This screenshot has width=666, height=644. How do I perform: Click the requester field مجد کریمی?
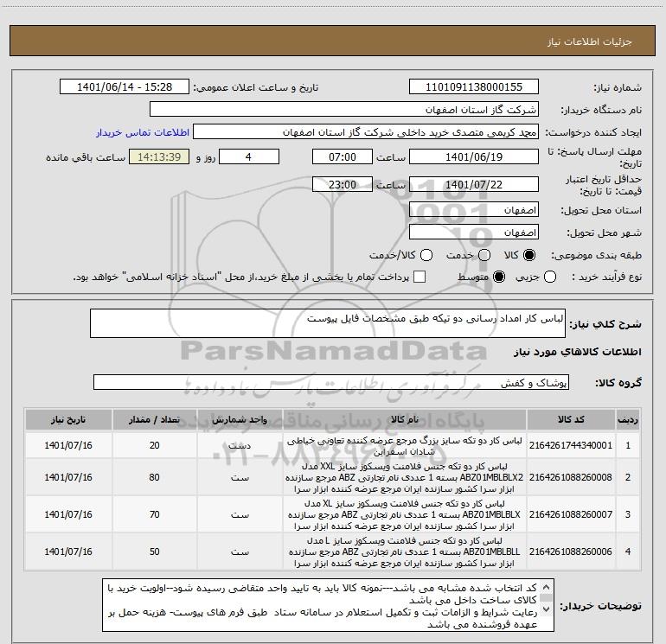[366, 132]
